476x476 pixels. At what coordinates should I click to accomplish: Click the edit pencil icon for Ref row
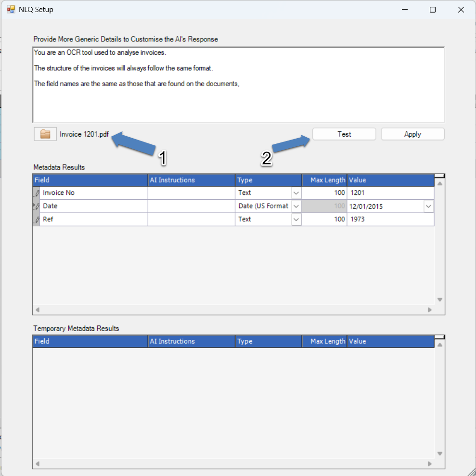click(37, 219)
